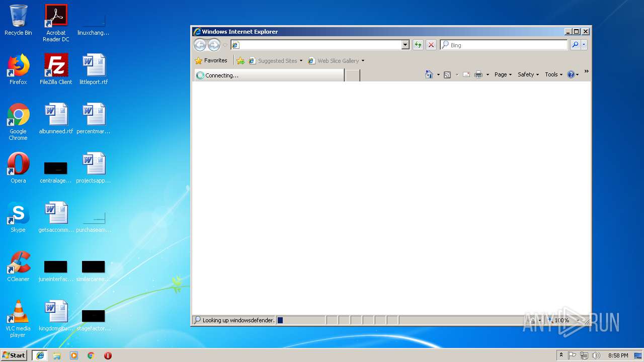Click the page loading progress indicator

click(x=301, y=320)
